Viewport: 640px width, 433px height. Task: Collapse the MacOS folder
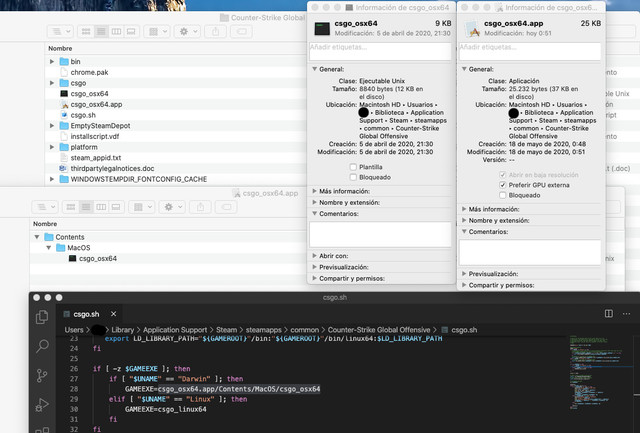tap(49, 248)
